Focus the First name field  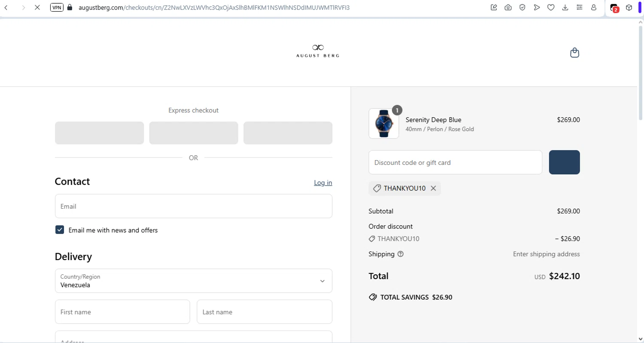pos(122,312)
